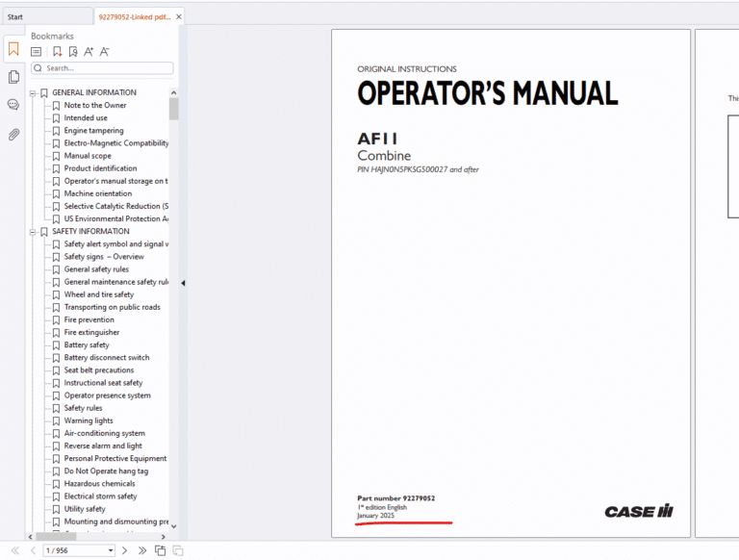Open the US Environmental Protection bookmark

(115, 219)
